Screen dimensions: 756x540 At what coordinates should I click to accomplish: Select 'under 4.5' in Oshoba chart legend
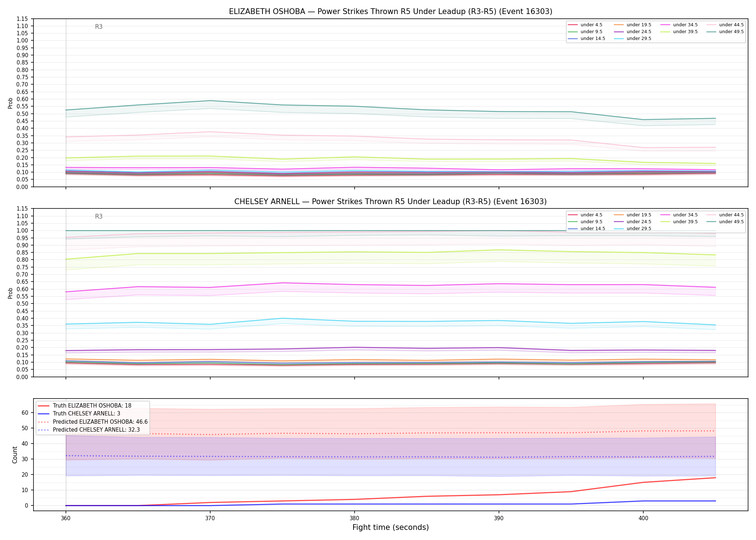[x=585, y=25]
